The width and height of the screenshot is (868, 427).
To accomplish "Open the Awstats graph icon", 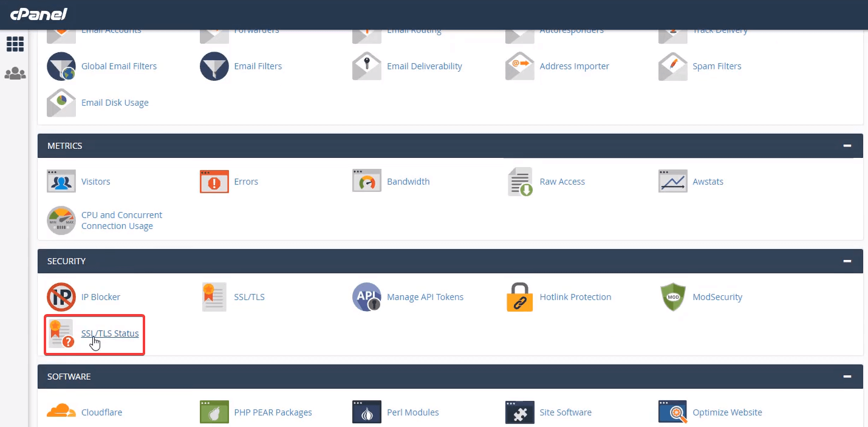I will 672,181.
